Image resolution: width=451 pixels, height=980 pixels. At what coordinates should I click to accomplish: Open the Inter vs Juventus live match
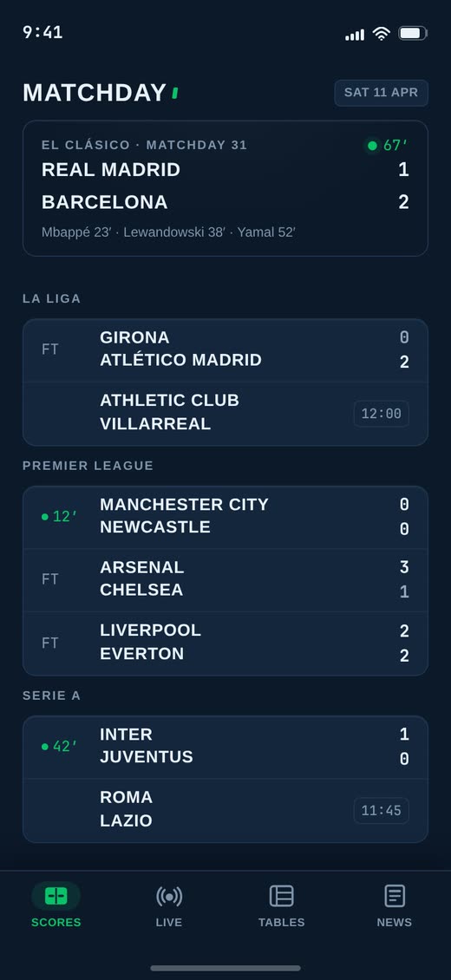pyautogui.click(x=225, y=747)
